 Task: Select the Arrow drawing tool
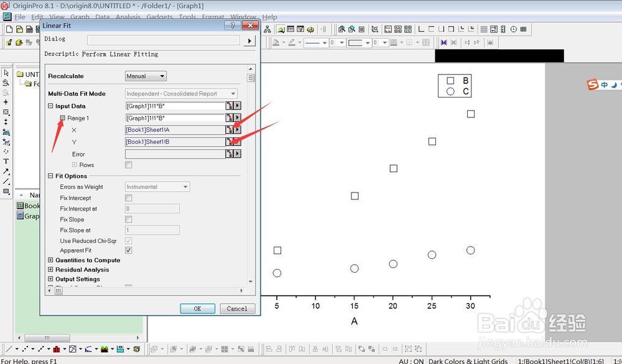[x=6, y=171]
